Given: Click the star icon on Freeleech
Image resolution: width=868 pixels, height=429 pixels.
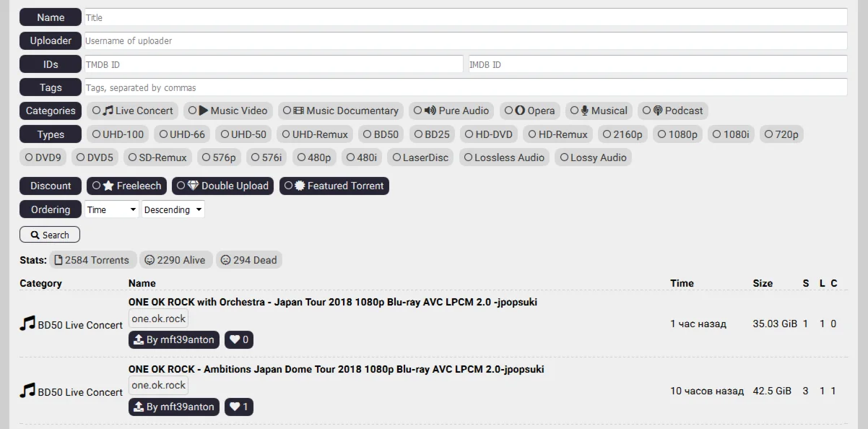Looking at the screenshot, I should tap(108, 186).
